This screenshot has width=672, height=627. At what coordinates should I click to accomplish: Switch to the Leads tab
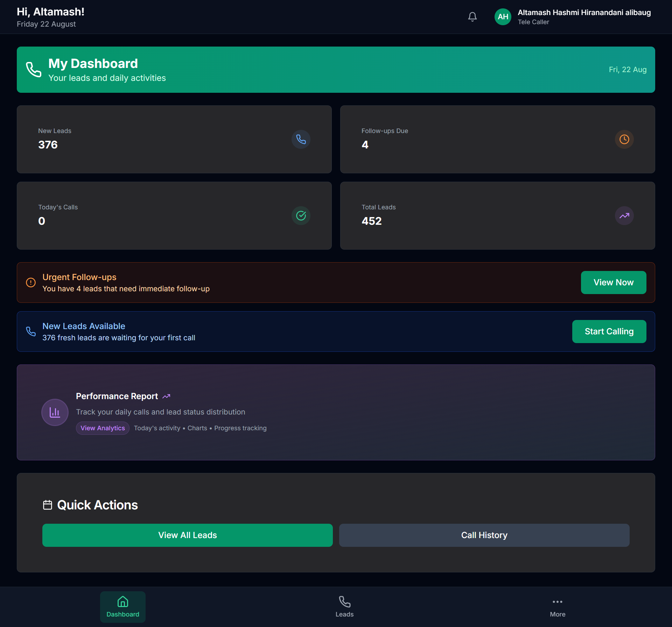click(x=344, y=607)
